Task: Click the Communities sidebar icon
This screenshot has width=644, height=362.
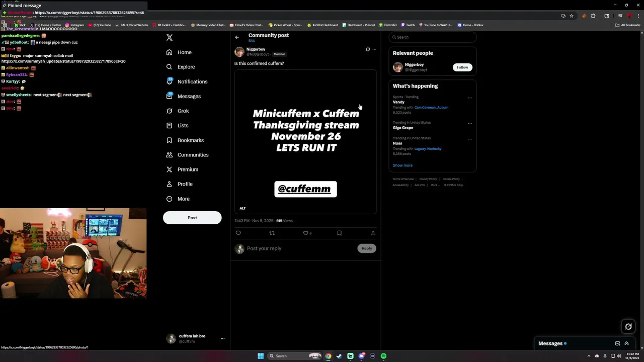Action: [169, 155]
